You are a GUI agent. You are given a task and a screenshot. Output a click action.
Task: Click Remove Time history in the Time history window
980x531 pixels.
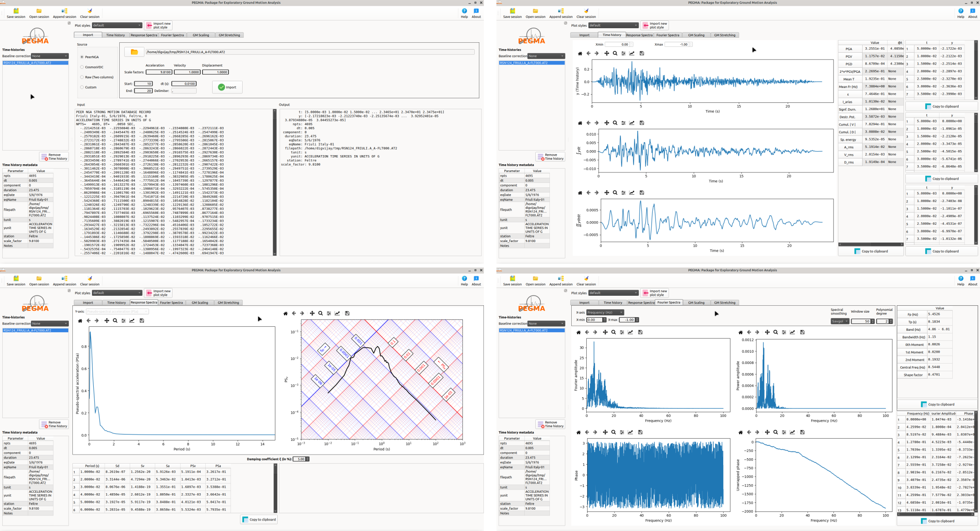[x=550, y=157]
